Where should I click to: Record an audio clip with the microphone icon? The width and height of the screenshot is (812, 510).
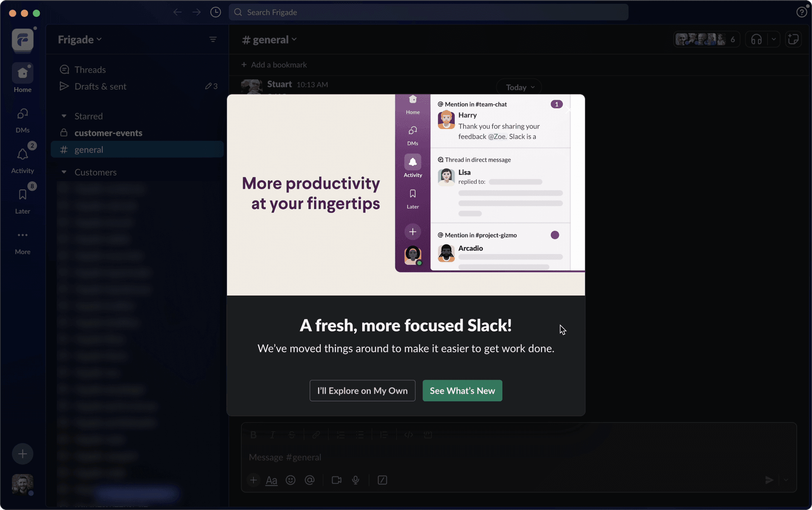tap(356, 480)
